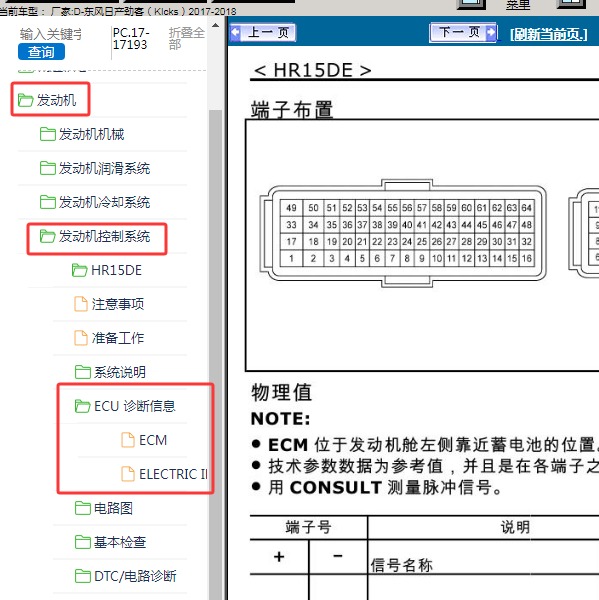This screenshot has height=600, width=599.
Task: Collapse the 发动机 tree node
Action: click(56, 100)
